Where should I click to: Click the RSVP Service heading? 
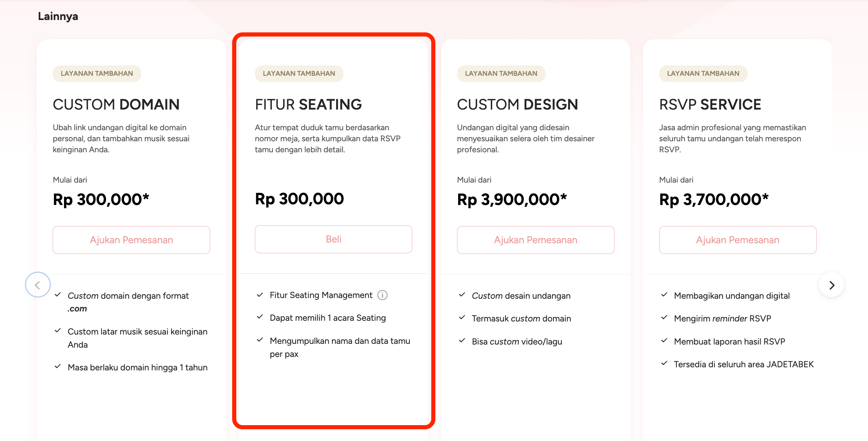[x=710, y=104]
